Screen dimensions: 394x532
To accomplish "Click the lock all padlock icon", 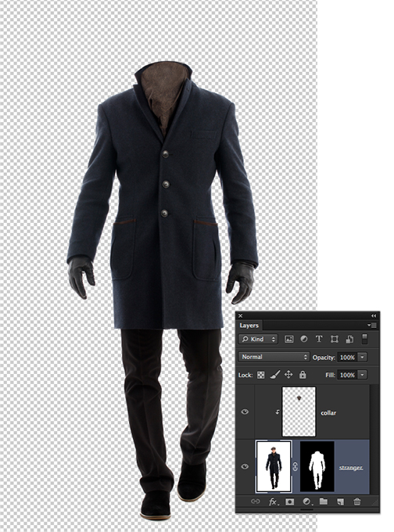I will 303,375.
